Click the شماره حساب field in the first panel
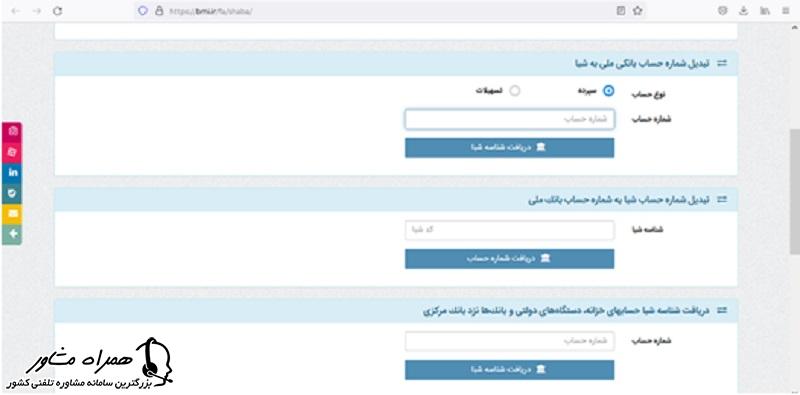The image size is (800, 395). (x=510, y=119)
